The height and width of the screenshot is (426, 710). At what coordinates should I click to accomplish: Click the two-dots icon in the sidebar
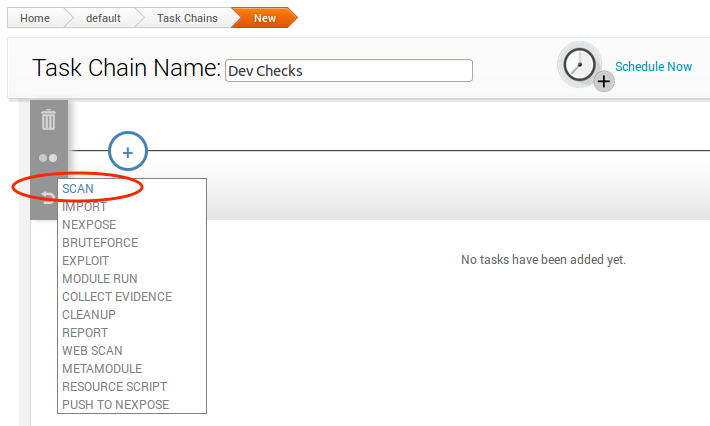coord(48,158)
